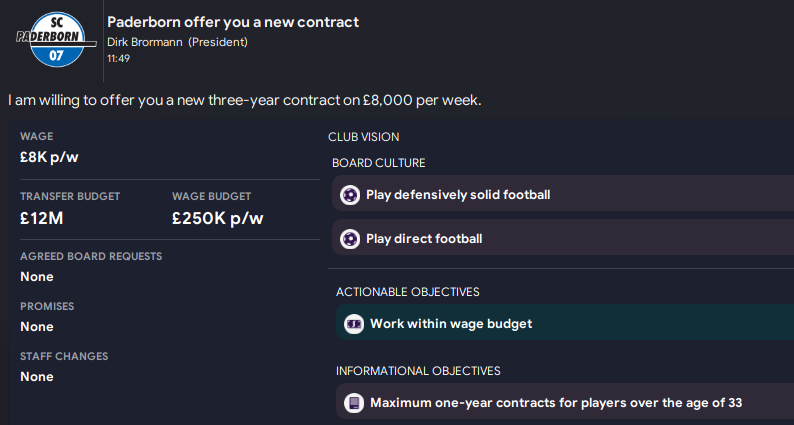The width and height of the screenshot is (794, 425).
Task: Select the Work within wage budget objective text
Action: pos(451,324)
